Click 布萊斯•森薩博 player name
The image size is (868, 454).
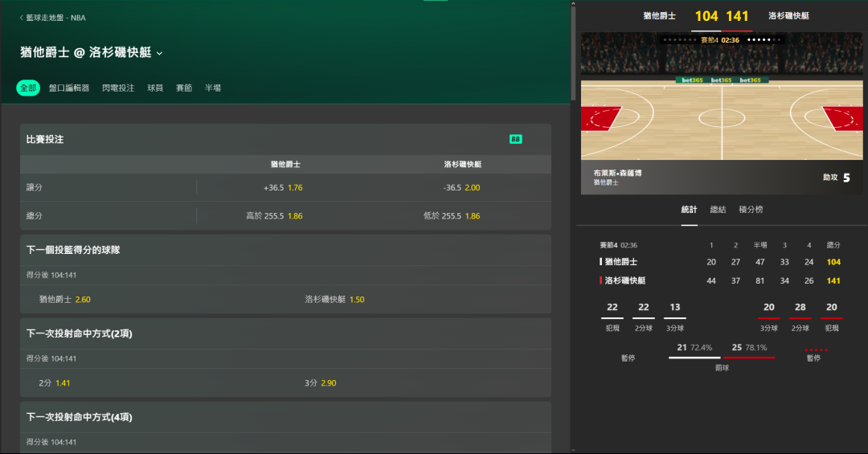[x=617, y=174]
